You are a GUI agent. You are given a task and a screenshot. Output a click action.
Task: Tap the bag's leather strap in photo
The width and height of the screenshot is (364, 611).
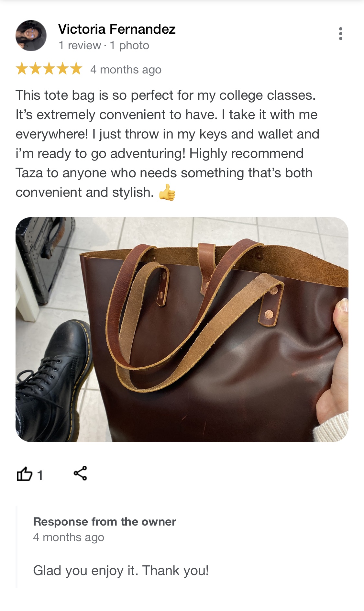click(194, 324)
